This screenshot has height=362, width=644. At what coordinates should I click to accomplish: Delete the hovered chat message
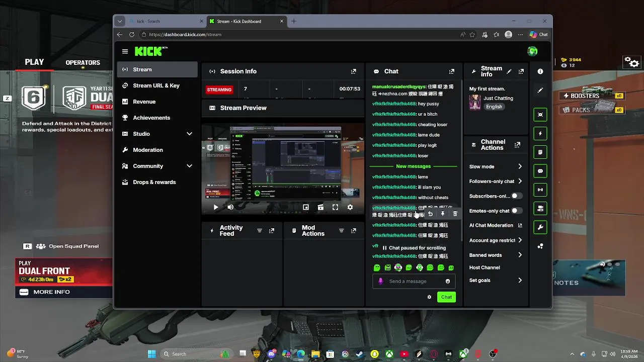click(x=455, y=214)
